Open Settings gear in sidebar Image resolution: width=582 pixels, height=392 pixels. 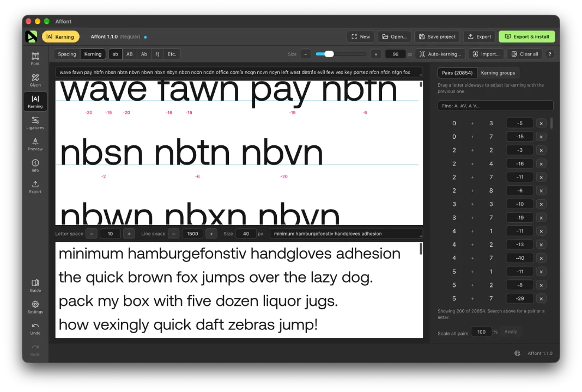point(35,307)
